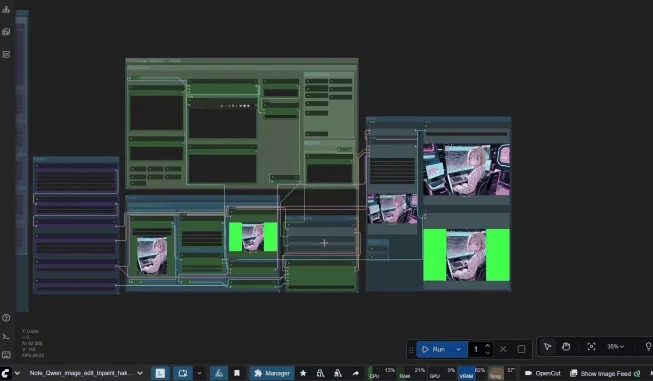Open the 35% zoom level dropdown

[616, 346]
